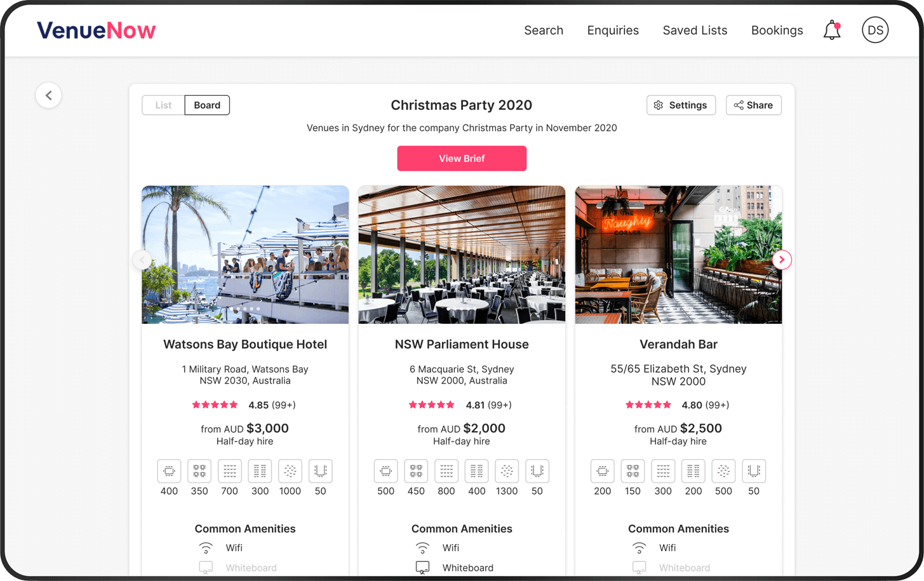
Task: Open NSW Parliament House venue title
Action: 462,344
